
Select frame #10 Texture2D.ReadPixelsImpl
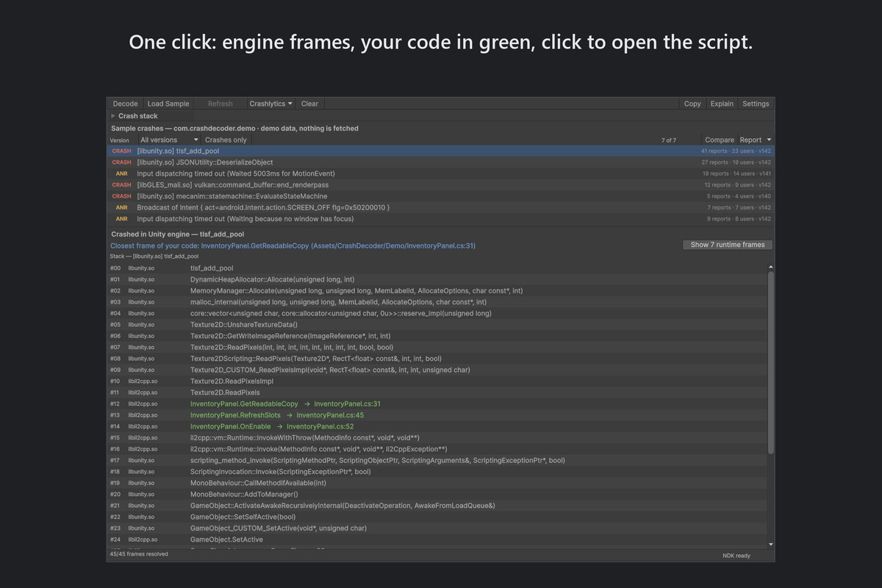(x=437, y=381)
